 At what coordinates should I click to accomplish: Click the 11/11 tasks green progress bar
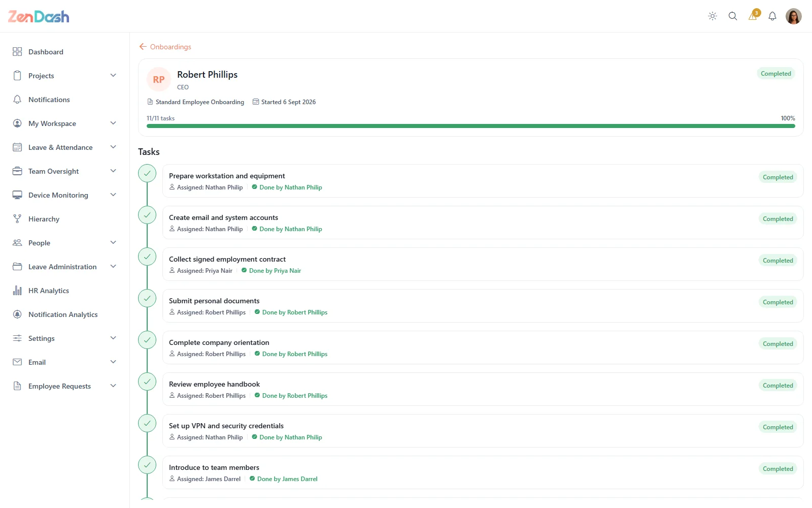click(470, 126)
